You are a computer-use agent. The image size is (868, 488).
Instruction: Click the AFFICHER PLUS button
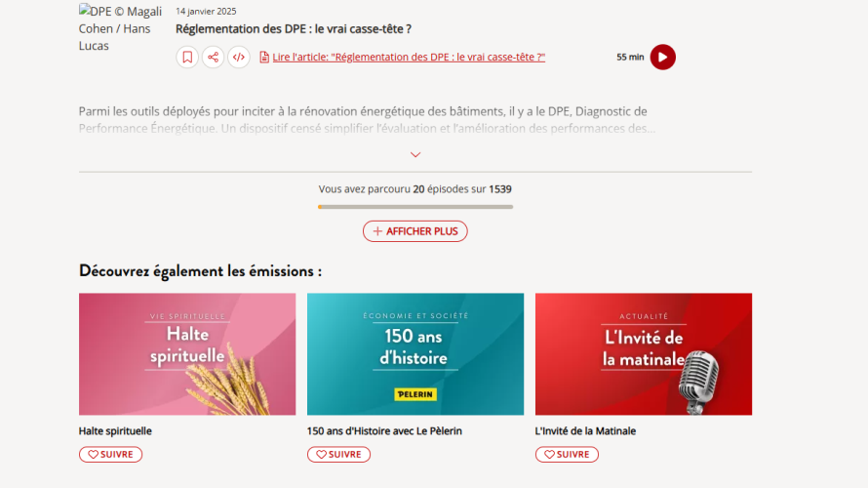coord(415,231)
